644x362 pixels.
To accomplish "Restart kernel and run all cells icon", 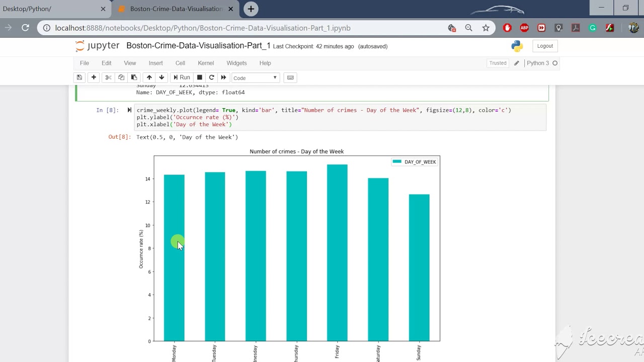I will [x=223, y=77].
